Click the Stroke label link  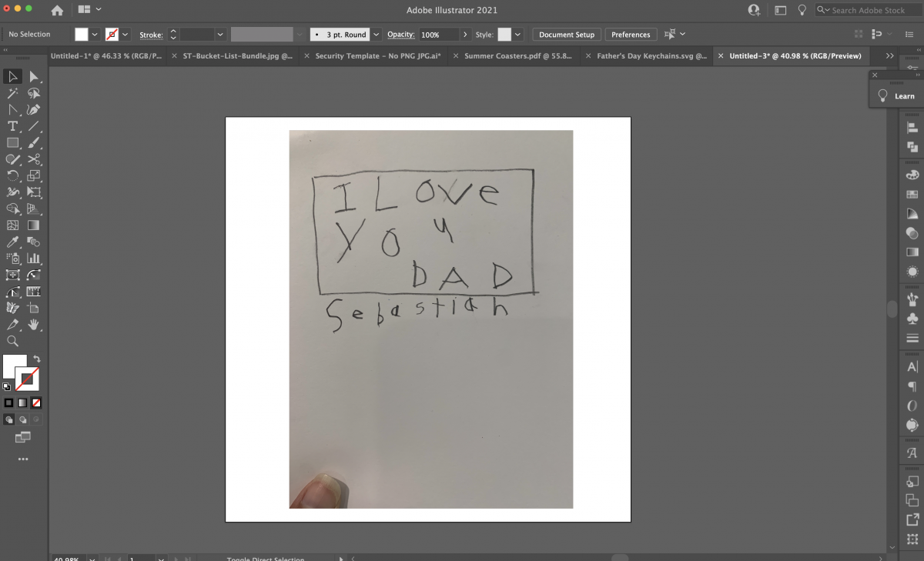pos(150,35)
